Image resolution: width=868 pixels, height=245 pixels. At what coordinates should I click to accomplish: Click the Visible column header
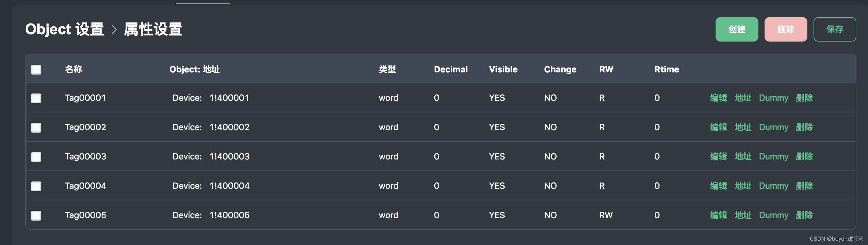[503, 69]
